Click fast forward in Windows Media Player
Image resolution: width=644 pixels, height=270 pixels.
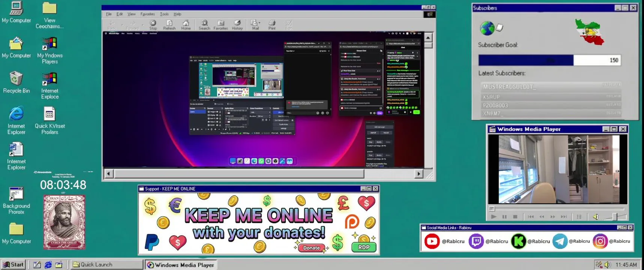coord(553,217)
